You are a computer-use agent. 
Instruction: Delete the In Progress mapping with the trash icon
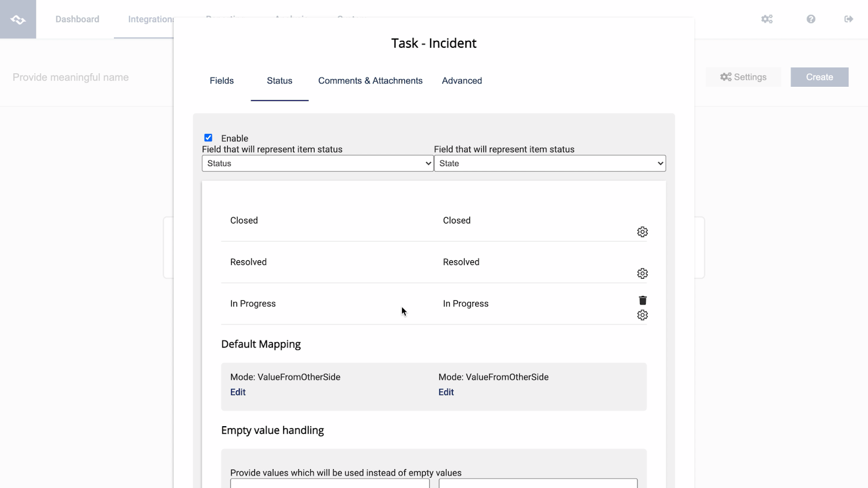click(642, 300)
